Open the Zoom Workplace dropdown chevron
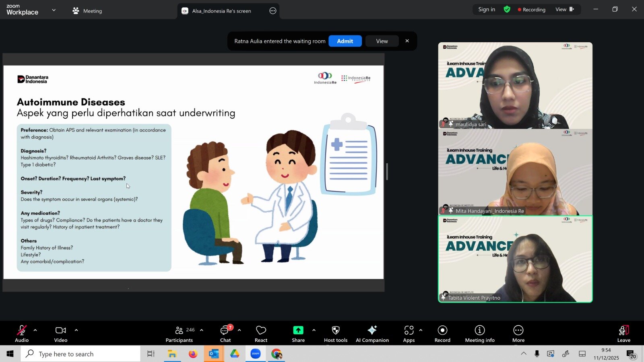Screen dimensions: 644x362 [54, 10]
